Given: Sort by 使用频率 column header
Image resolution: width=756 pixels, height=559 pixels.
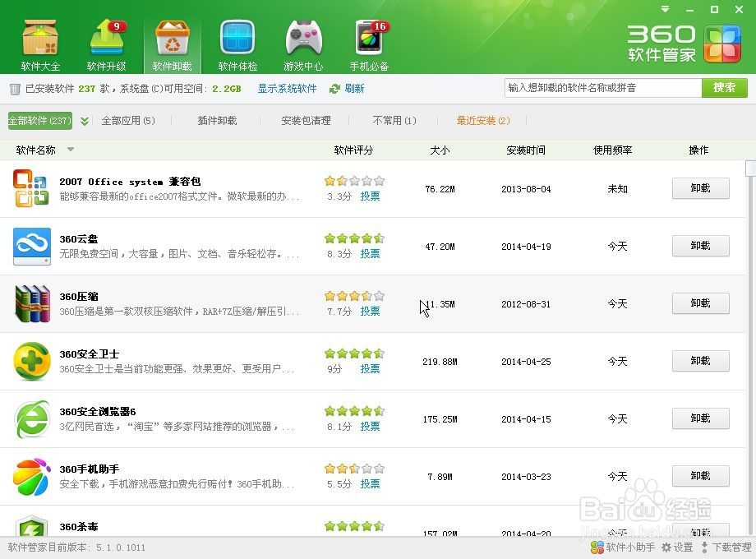Looking at the screenshot, I should point(612,150).
